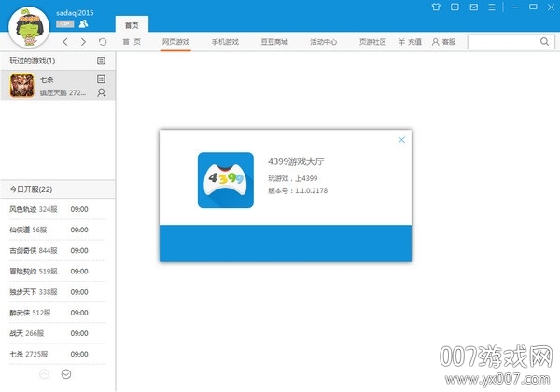Click the 七杀 game thumbnail
The width and height of the screenshot is (560, 392).
tap(22, 85)
